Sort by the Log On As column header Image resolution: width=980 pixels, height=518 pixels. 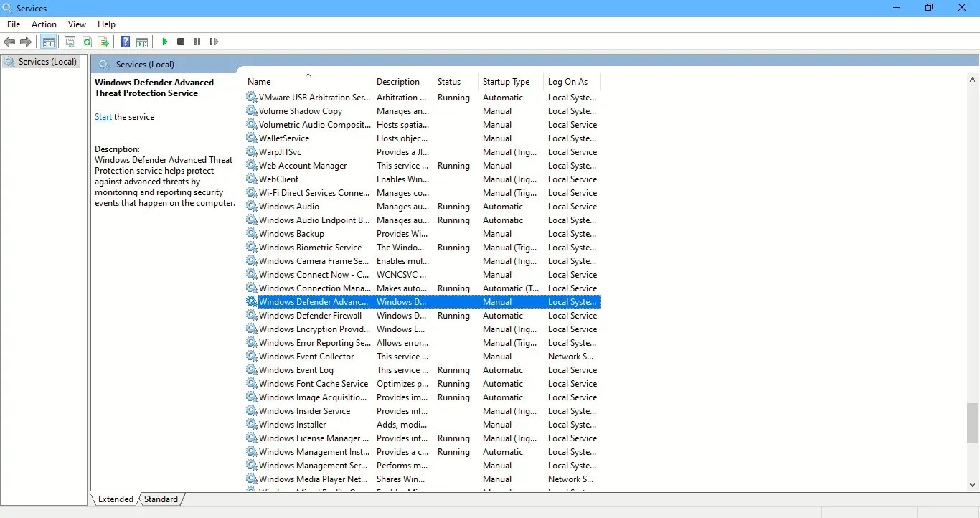(572, 81)
